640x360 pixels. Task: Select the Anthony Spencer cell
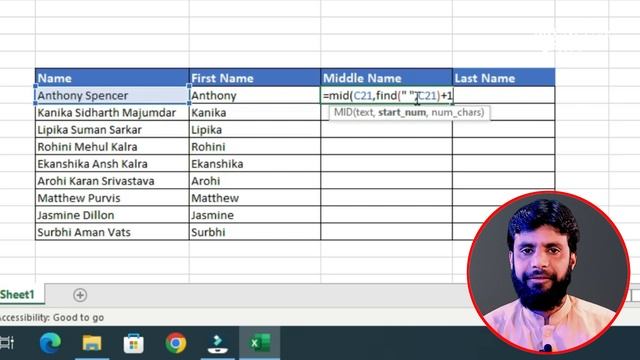(x=112, y=95)
